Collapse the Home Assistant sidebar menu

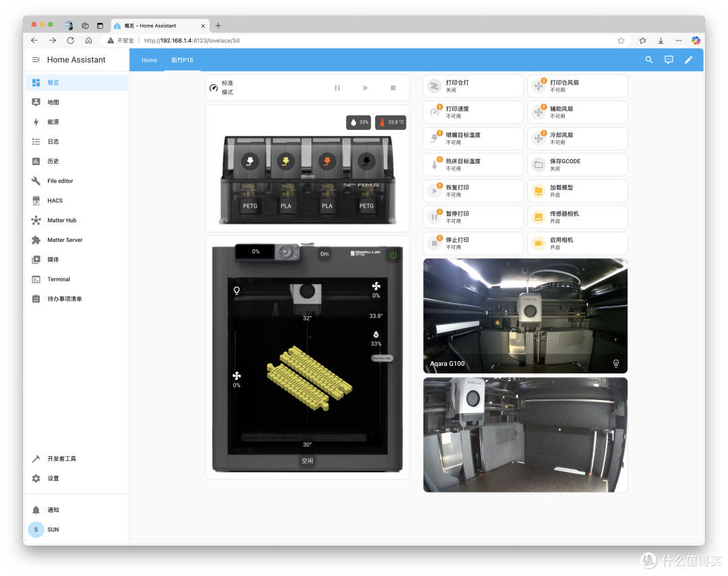tap(36, 59)
